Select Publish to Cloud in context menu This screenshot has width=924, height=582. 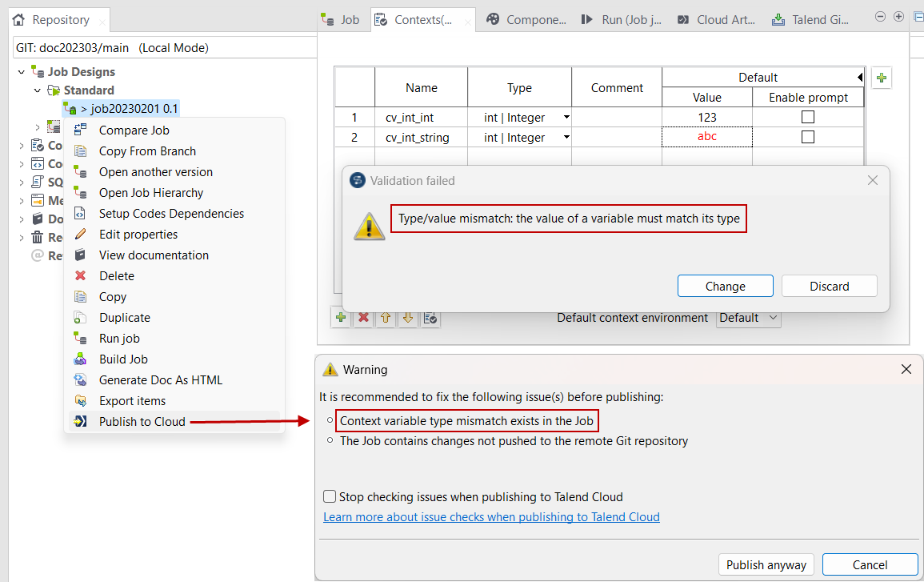tap(142, 422)
